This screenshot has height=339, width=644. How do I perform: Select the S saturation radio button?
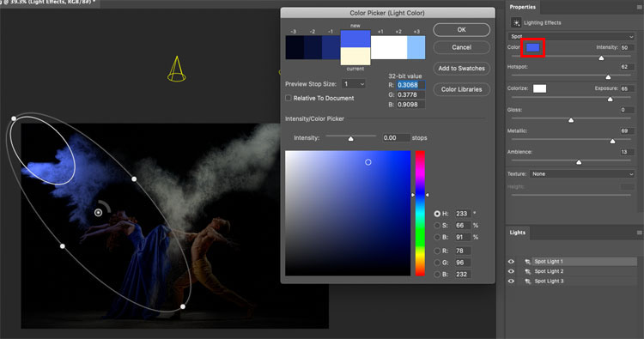click(x=437, y=226)
